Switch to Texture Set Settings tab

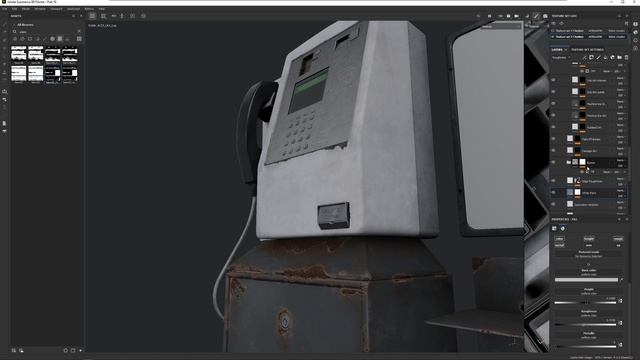[587, 50]
